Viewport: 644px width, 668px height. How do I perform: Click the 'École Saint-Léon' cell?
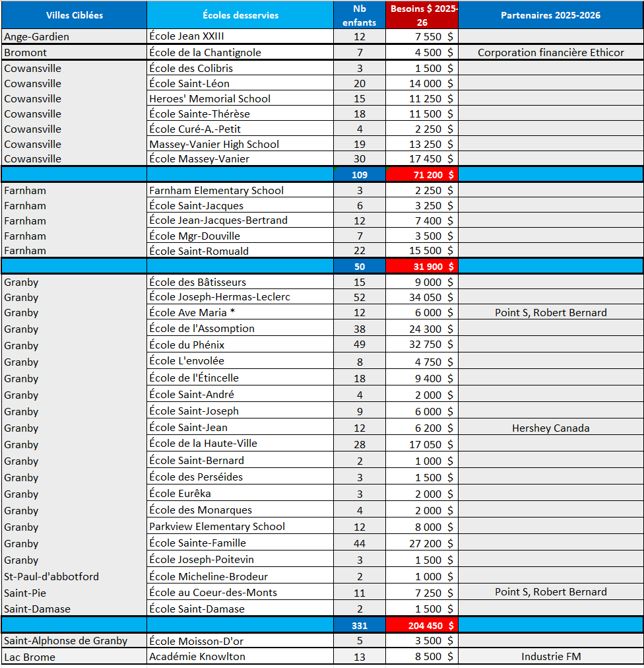pos(240,83)
